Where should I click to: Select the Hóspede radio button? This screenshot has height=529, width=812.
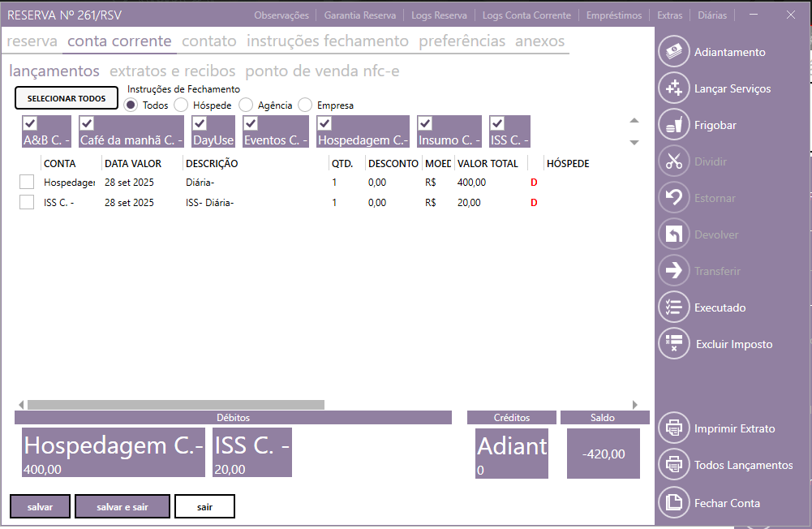coord(181,105)
